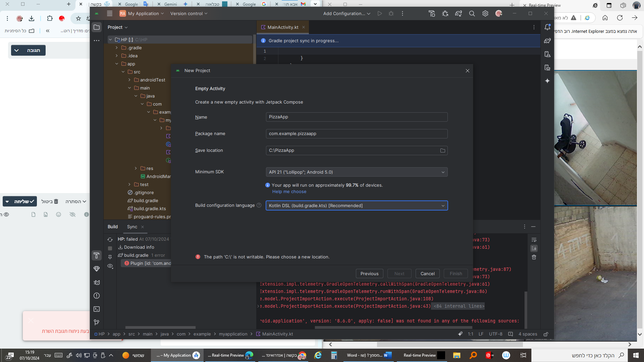Toggle soft-wrap icon in Build output
The width and height of the screenshot is (644, 362).
[534, 240]
